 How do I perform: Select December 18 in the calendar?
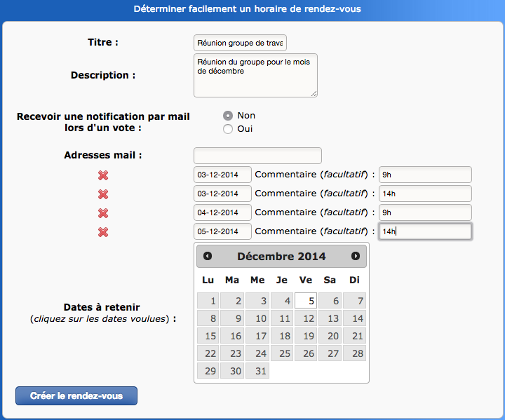(282, 336)
